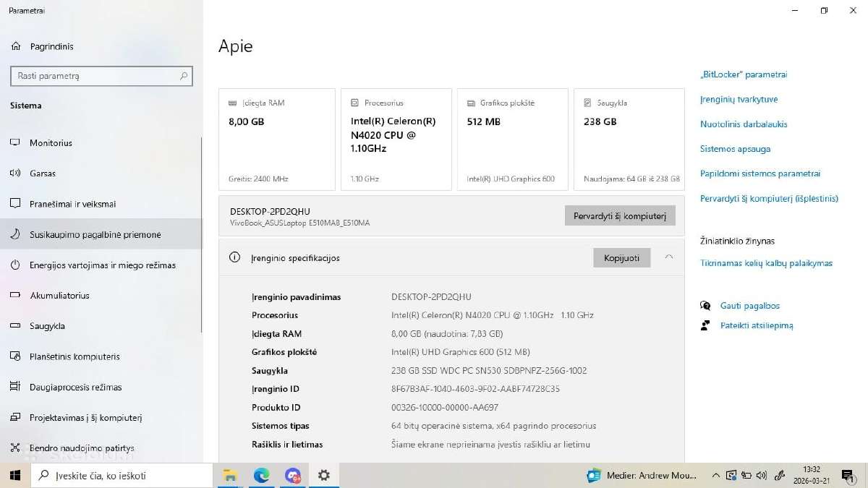Click the Saugykla sidebar icon
Image resolution: width=868 pixels, height=488 pixels.
click(x=15, y=325)
